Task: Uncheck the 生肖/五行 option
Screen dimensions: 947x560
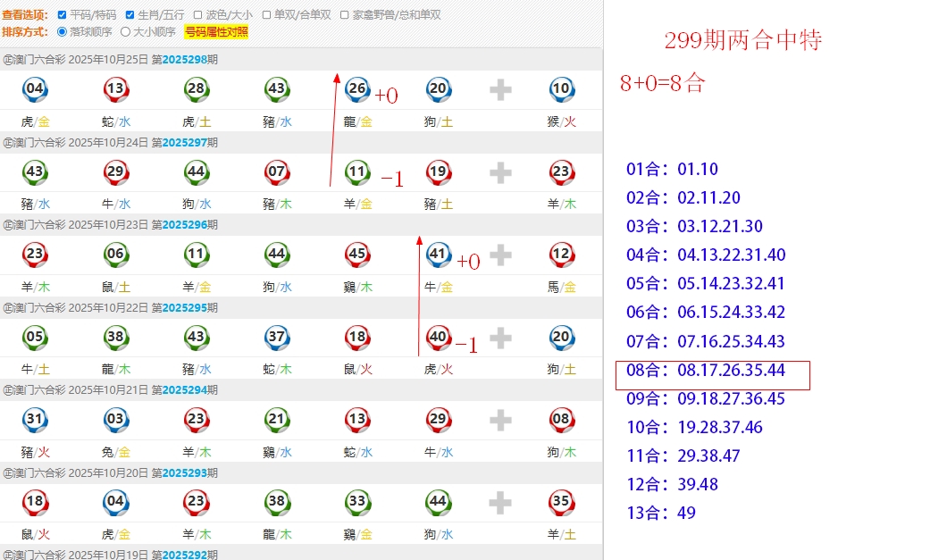Action: coord(130,15)
